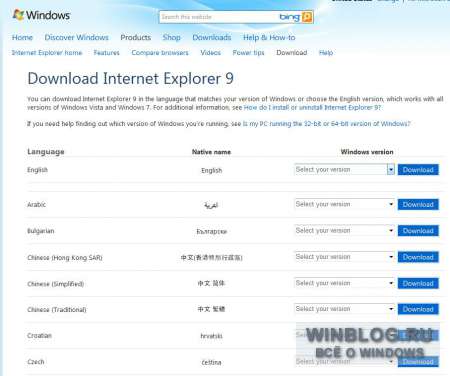Open version dropdown for Chinese (Simplified)
This screenshot has width=450, height=376.
[345, 283]
